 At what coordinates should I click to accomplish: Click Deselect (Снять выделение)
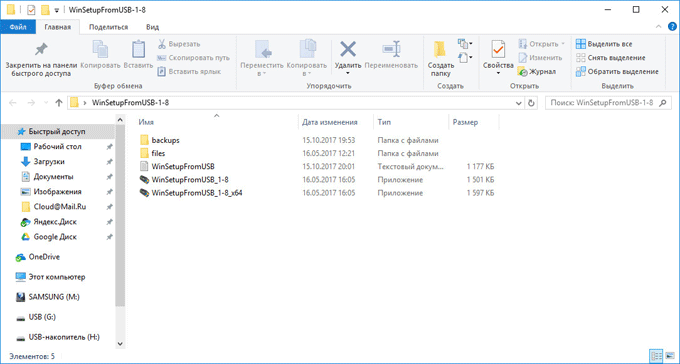(x=611, y=58)
